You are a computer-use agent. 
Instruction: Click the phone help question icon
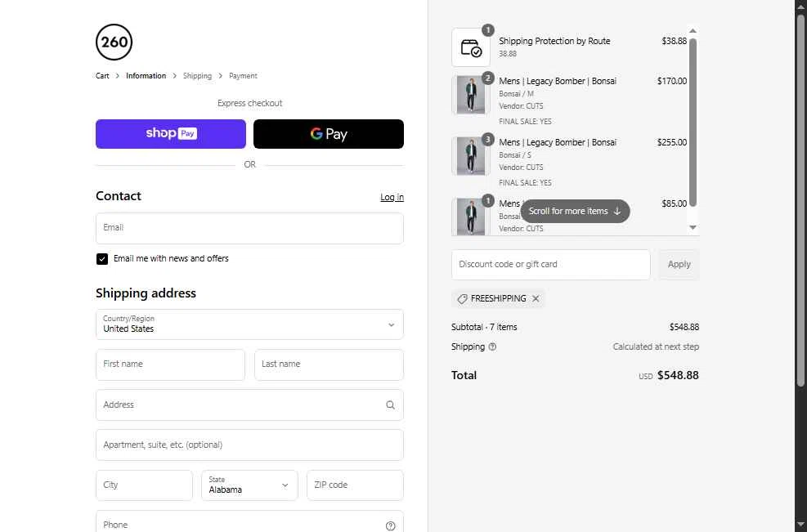click(390, 525)
